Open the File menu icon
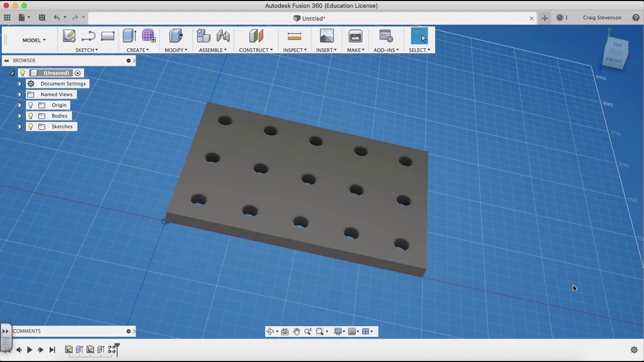644x362 pixels. pos(22,18)
